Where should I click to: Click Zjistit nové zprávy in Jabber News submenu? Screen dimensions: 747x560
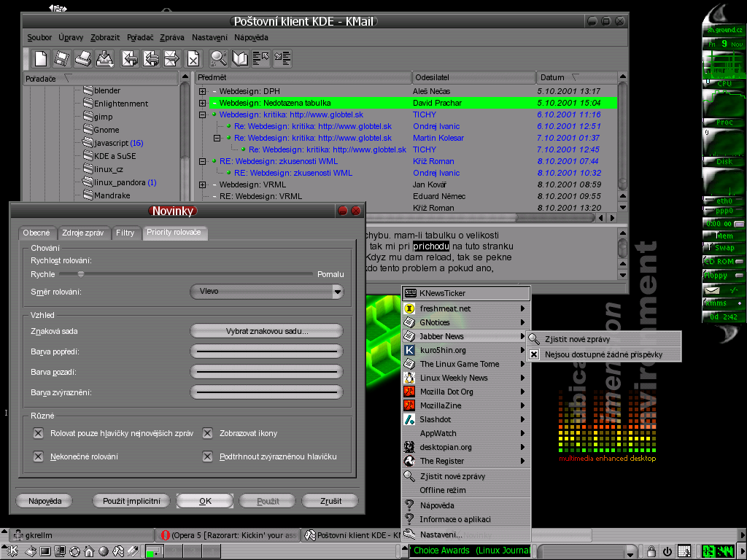pyautogui.click(x=603, y=339)
